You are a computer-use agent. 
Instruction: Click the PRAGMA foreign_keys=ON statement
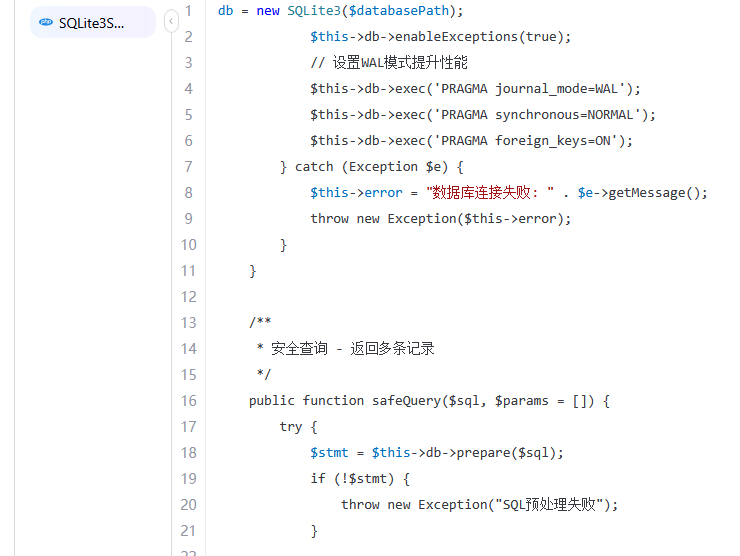tap(471, 141)
